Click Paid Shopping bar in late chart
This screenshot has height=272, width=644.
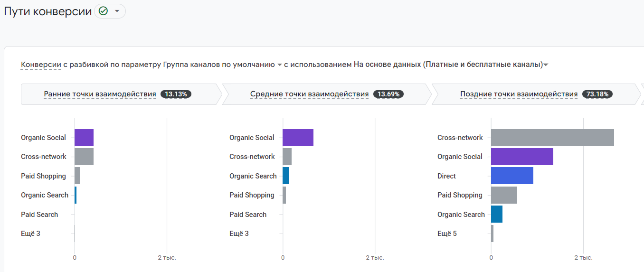pyautogui.click(x=504, y=195)
